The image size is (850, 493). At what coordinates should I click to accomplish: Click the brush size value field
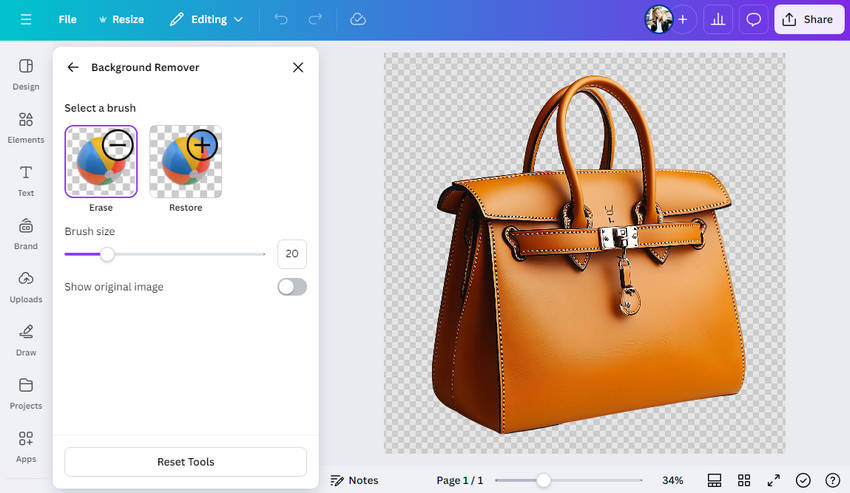tap(292, 254)
